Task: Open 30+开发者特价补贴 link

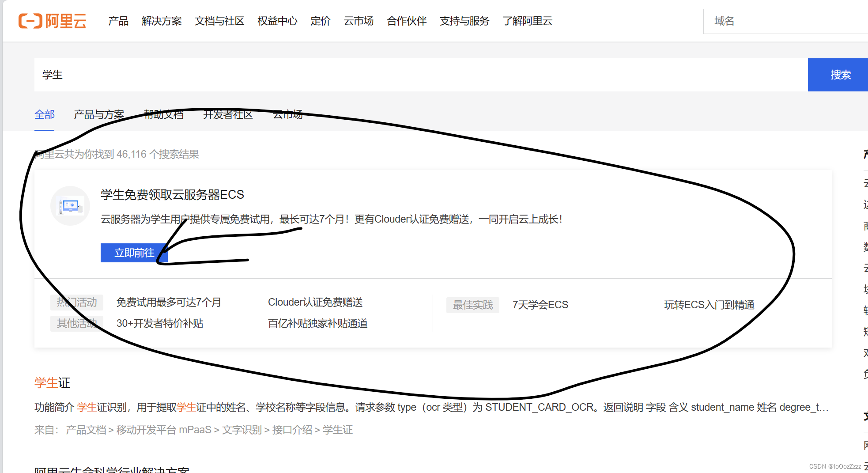Action: click(160, 323)
